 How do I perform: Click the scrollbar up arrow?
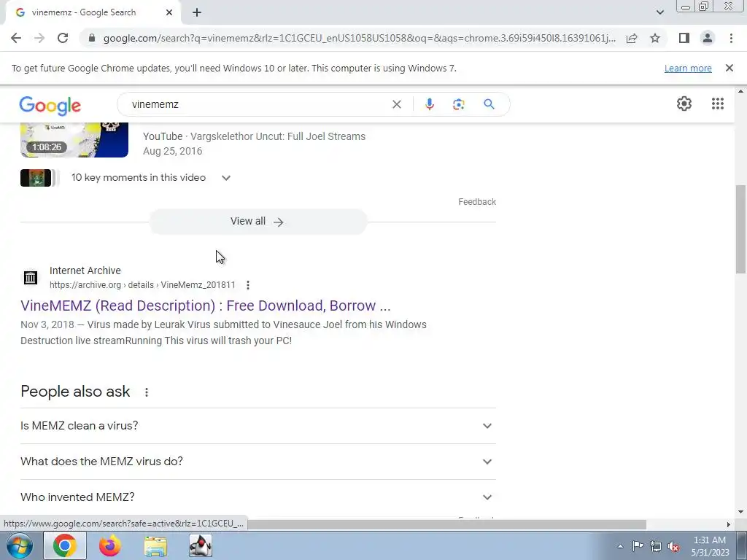pos(740,91)
